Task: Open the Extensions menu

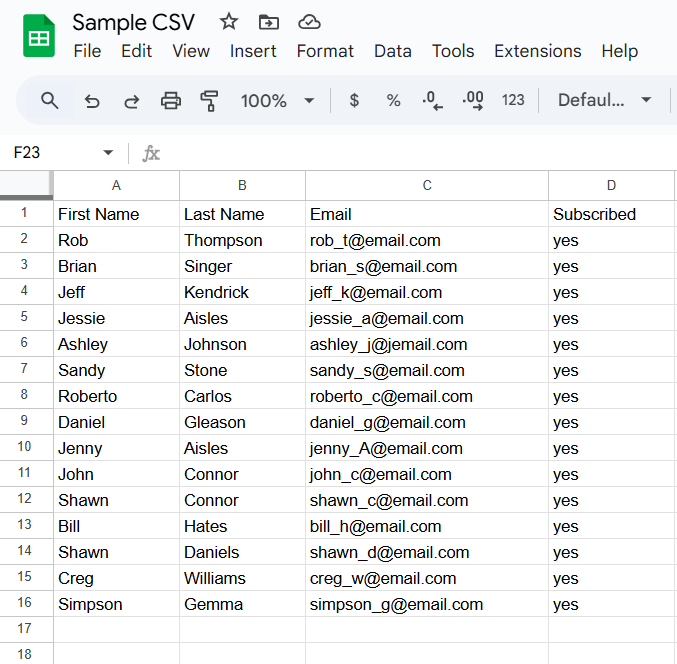Action: click(x=537, y=51)
